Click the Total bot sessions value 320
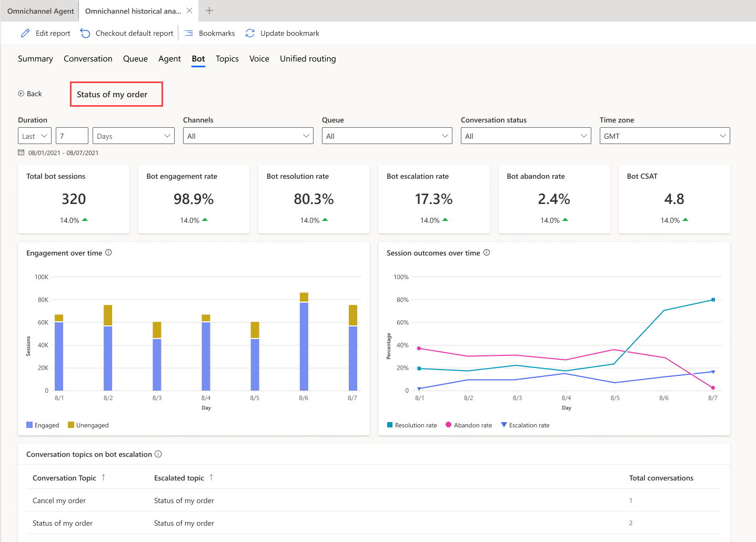 point(74,199)
